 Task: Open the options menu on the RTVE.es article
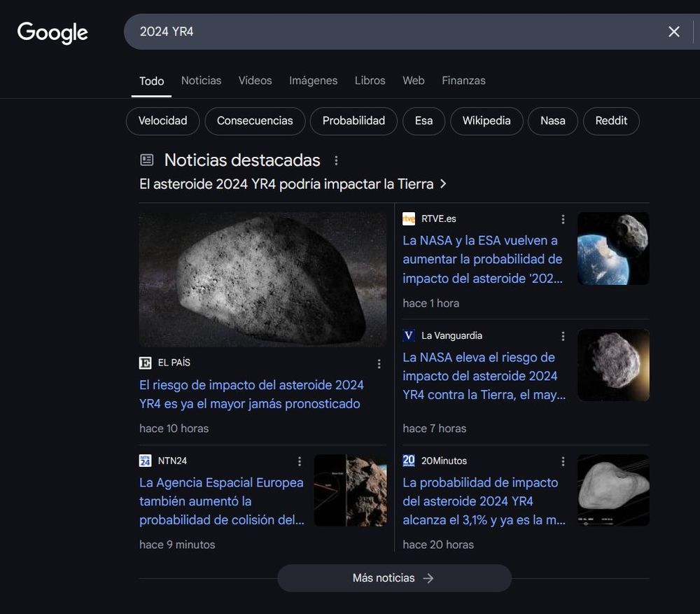pos(563,218)
